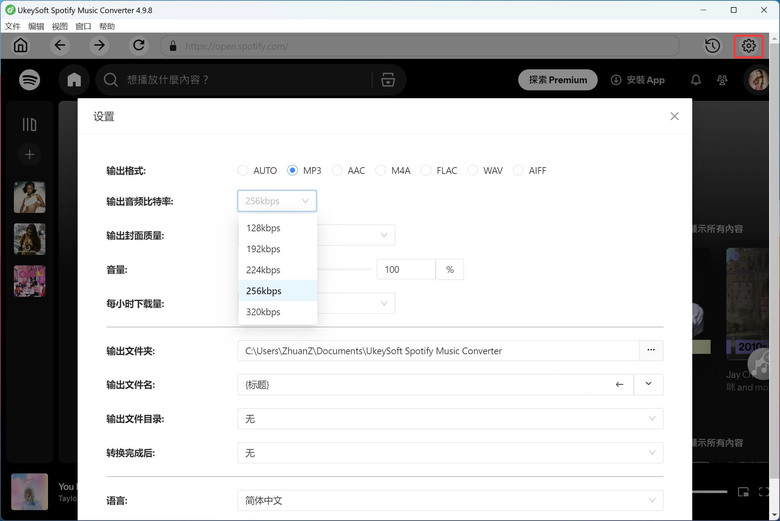Open the mini player icon

[743, 492]
